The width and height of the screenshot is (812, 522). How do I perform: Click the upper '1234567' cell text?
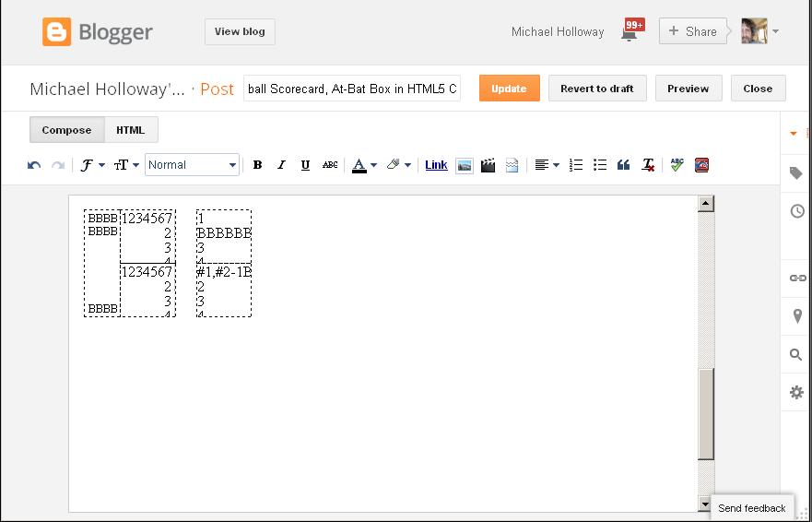(x=147, y=219)
